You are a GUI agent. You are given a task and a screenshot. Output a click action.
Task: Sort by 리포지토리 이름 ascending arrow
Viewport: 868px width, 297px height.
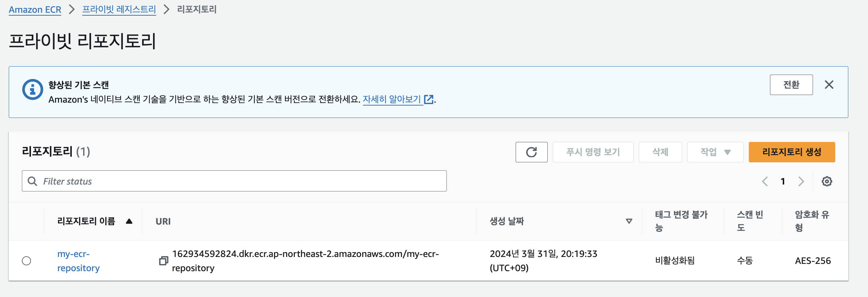pyautogui.click(x=129, y=221)
